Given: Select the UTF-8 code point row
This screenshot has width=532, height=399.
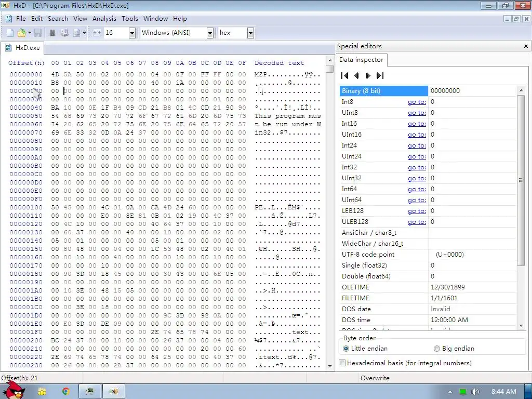Looking at the screenshot, I should coord(428,255).
